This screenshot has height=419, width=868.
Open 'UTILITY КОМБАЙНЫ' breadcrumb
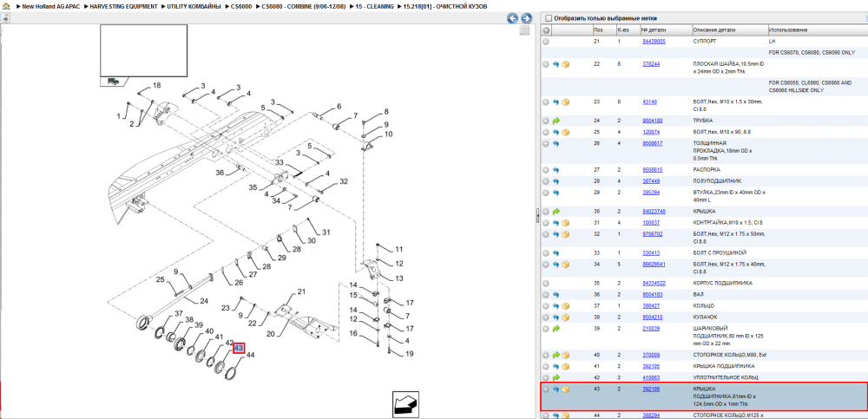pyautogui.click(x=194, y=6)
